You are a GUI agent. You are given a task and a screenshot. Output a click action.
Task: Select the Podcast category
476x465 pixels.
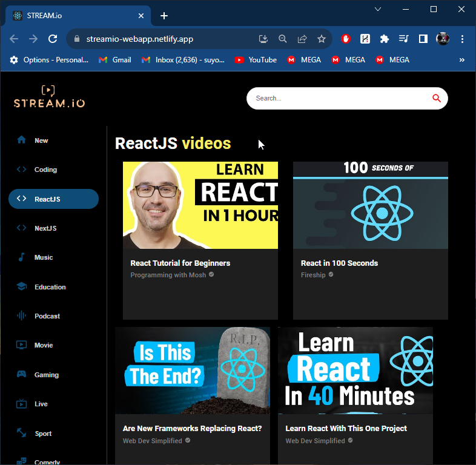47,316
